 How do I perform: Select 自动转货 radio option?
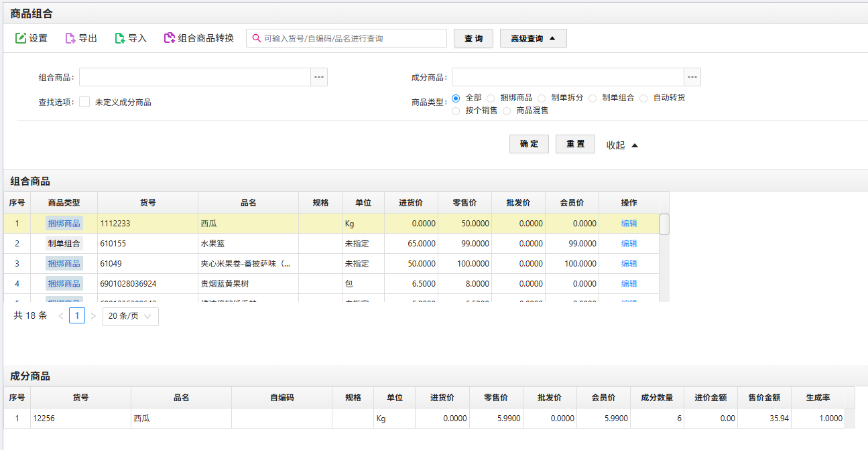[x=643, y=98]
